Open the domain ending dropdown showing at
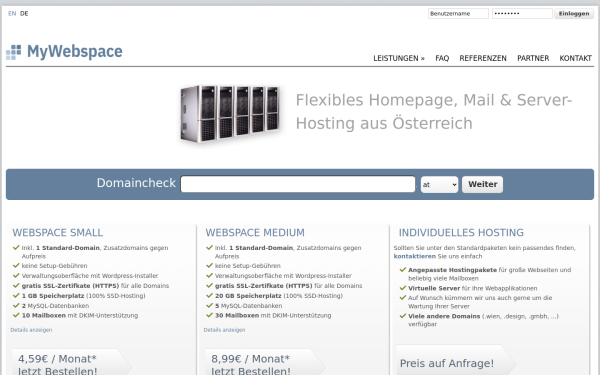Screen dimensions: 600x375 click(x=439, y=184)
